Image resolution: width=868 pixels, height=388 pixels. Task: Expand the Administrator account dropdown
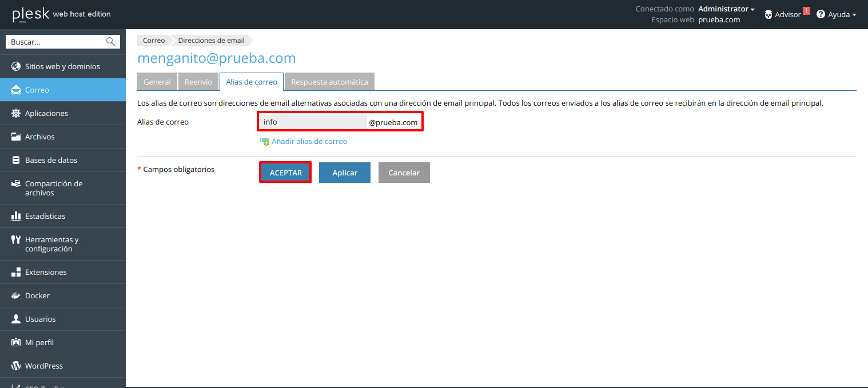pos(726,9)
